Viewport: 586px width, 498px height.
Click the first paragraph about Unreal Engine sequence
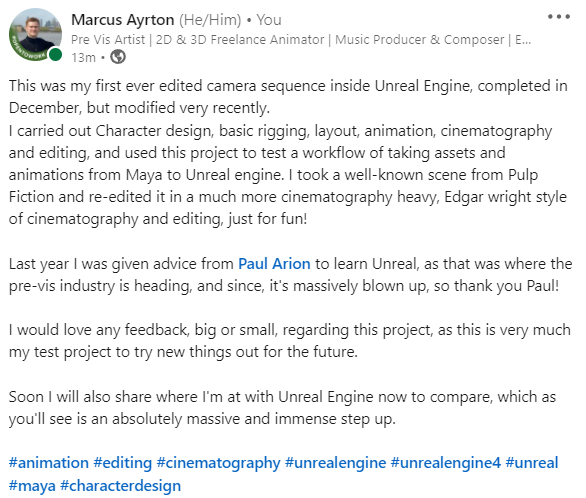(288, 97)
